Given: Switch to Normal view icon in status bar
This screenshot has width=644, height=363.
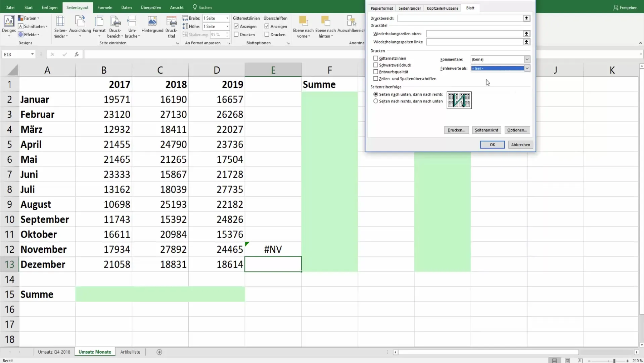Looking at the screenshot, I should [554, 360].
